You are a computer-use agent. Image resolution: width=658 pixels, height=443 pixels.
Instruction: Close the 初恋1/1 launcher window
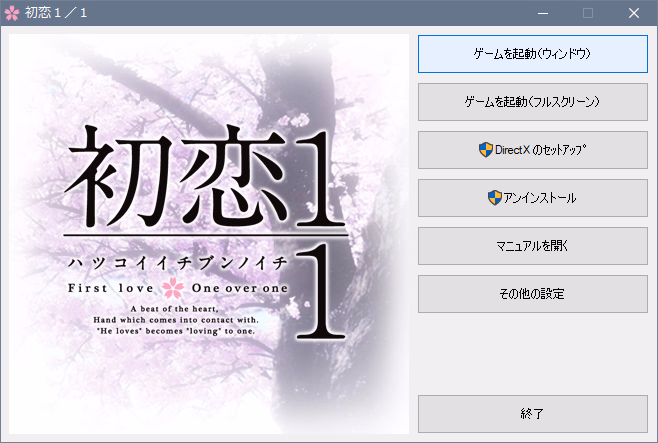click(x=634, y=13)
